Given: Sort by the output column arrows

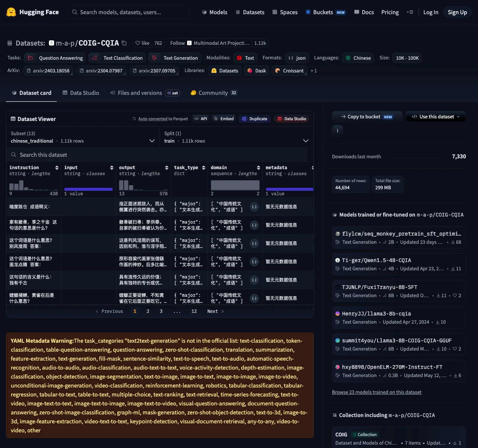Looking at the screenshot, I should [x=167, y=168].
